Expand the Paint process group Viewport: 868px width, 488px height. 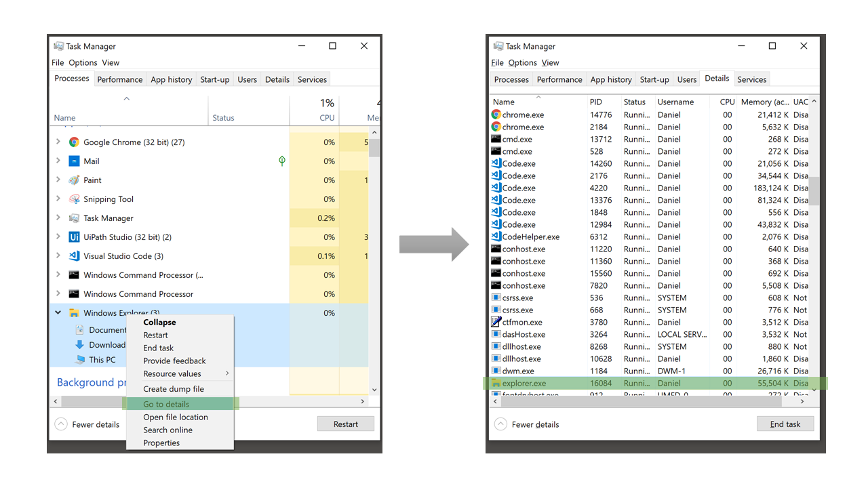pos(58,180)
